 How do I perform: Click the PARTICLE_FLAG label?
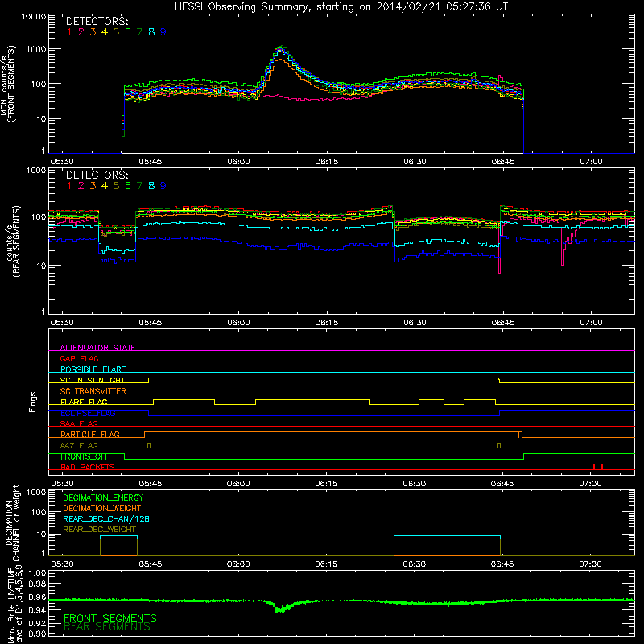(x=90, y=434)
